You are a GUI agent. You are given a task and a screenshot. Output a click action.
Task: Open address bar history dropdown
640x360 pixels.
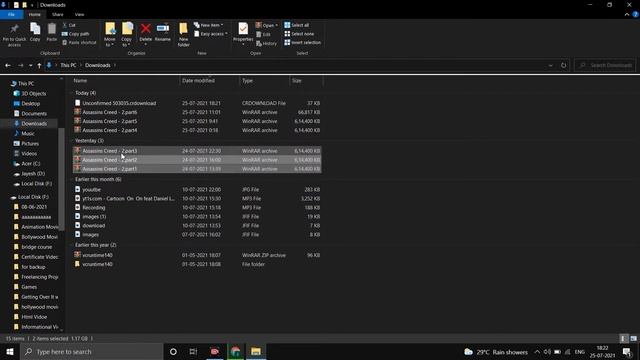550,65
